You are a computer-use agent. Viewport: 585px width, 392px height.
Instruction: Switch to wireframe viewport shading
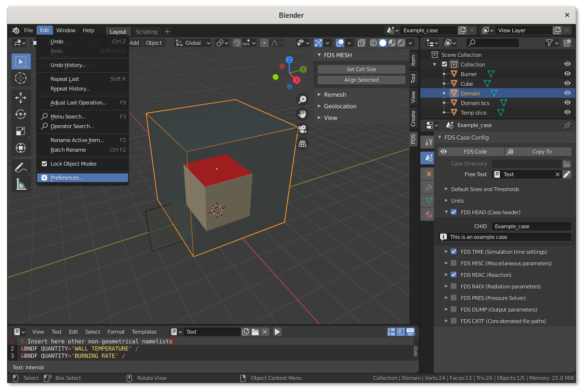(374, 43)
